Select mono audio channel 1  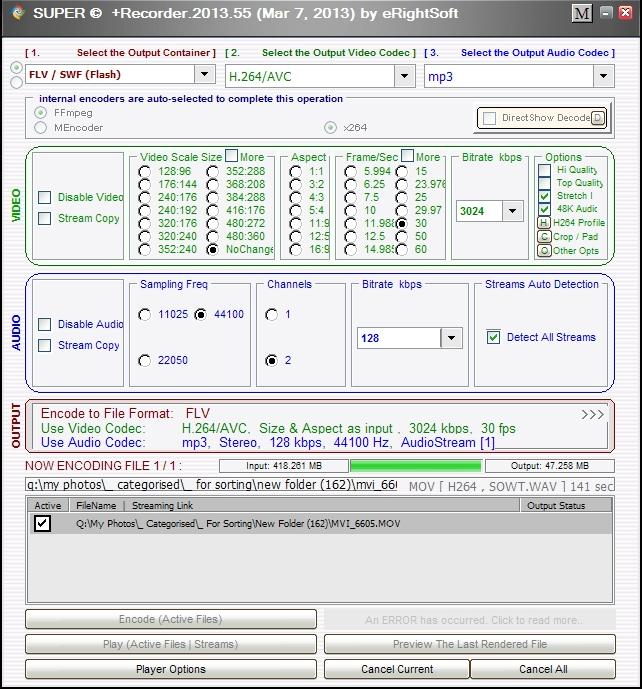tap(272, 315)
